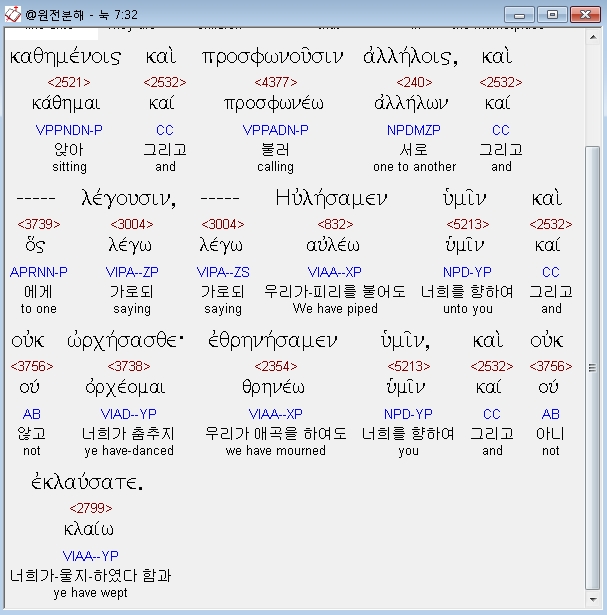This screenshot has height=615, width=607.
Task: Select Strong's number <3739>
Action: click(x=39, y=224)
